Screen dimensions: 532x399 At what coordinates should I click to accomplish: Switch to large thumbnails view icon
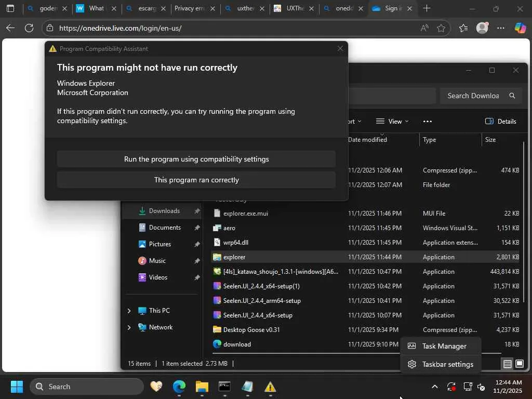(520, 364)
